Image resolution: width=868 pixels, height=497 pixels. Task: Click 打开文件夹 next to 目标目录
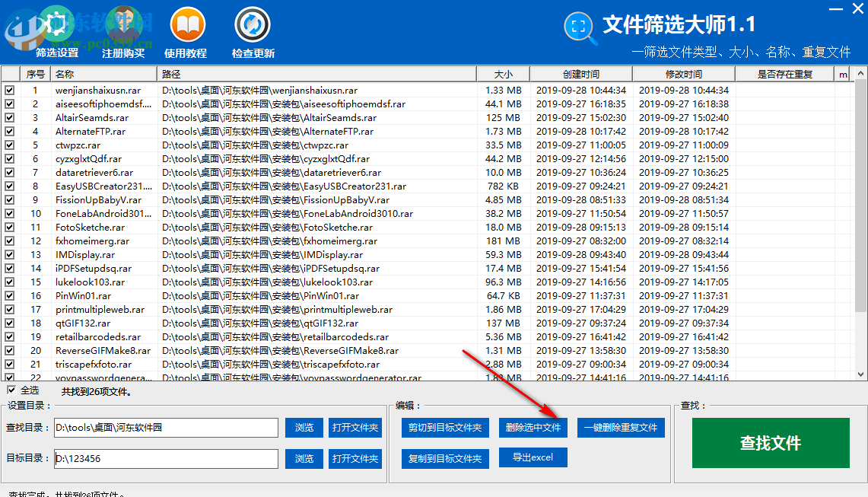355,458
